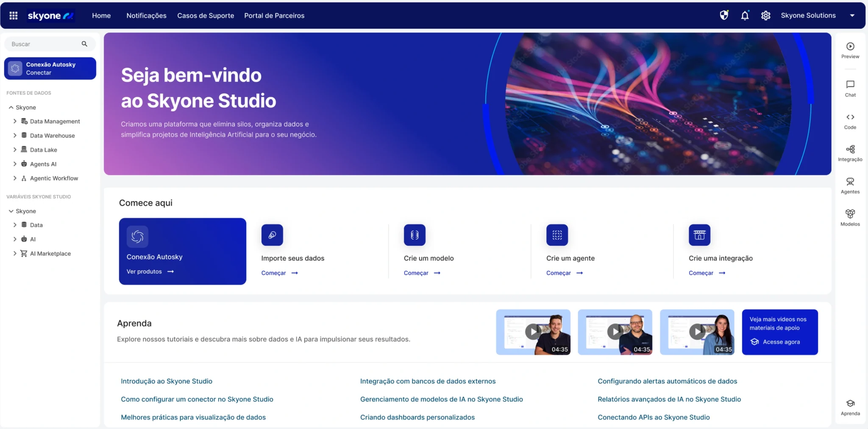Open Portal de Parceiros menu item
The image size is (868, 429).
274,16
